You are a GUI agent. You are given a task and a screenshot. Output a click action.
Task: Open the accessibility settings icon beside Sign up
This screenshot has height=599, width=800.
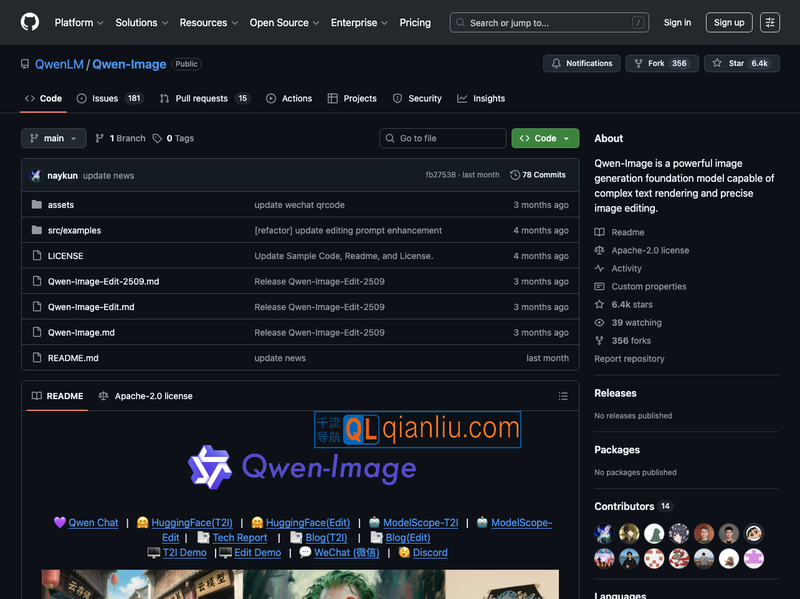769,22
